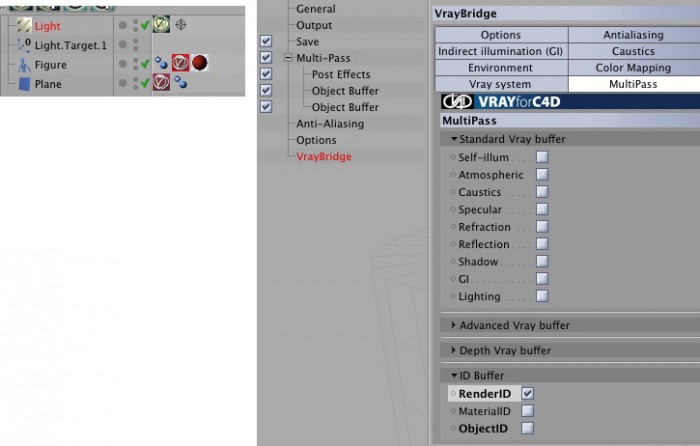
Task: Click the compositing tag on Figure row
Action: (161, 63)
